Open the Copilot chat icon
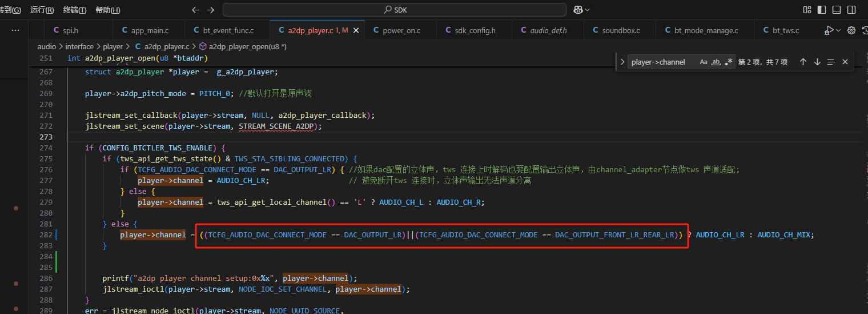The image size is (868, 314). click(x=578, y=10)
